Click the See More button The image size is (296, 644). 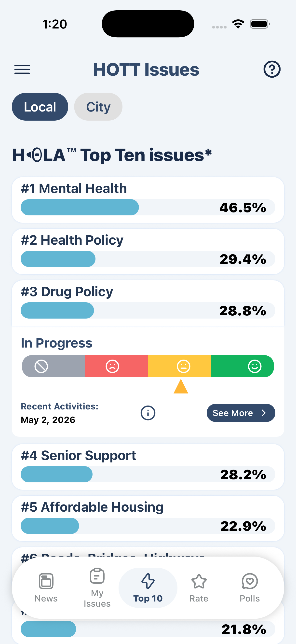point(241,413)
